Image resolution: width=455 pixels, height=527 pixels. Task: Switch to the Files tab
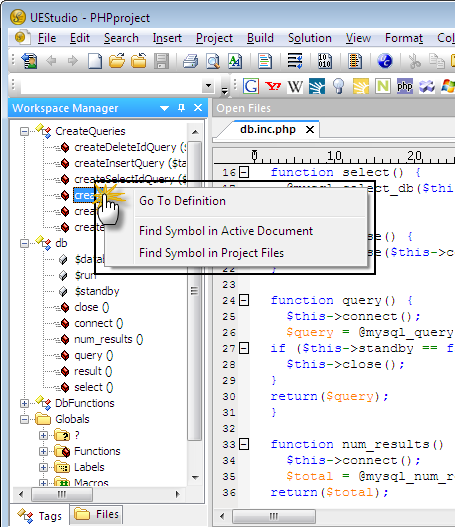[96, 514]
